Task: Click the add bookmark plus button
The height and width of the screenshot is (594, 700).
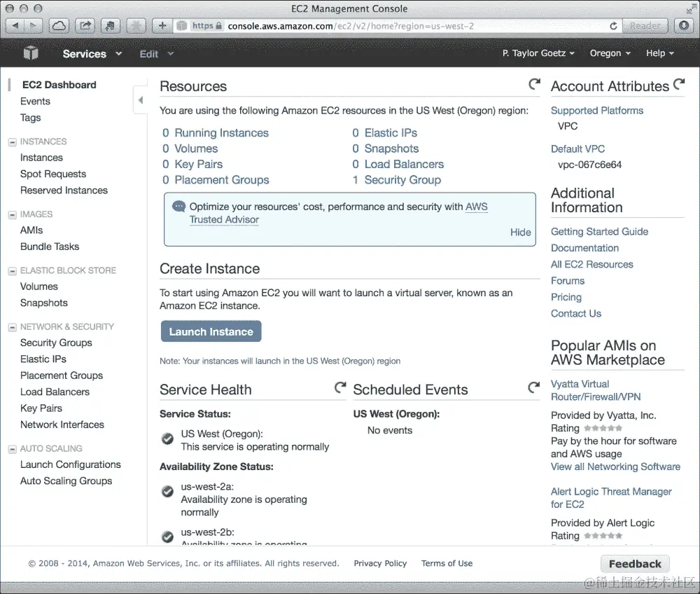Action: pos(162,26)
